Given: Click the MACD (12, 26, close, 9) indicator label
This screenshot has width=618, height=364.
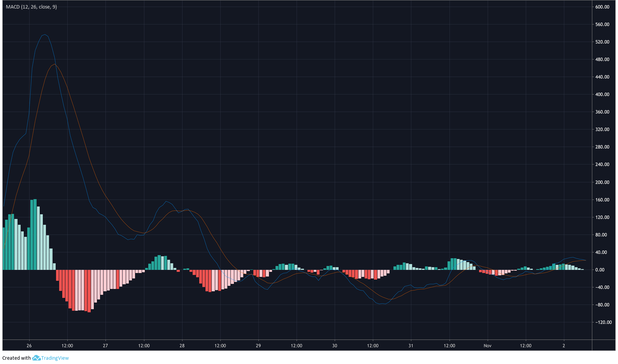Looking at the screenshot, I should pyautogui.click(x=31, y=7).
